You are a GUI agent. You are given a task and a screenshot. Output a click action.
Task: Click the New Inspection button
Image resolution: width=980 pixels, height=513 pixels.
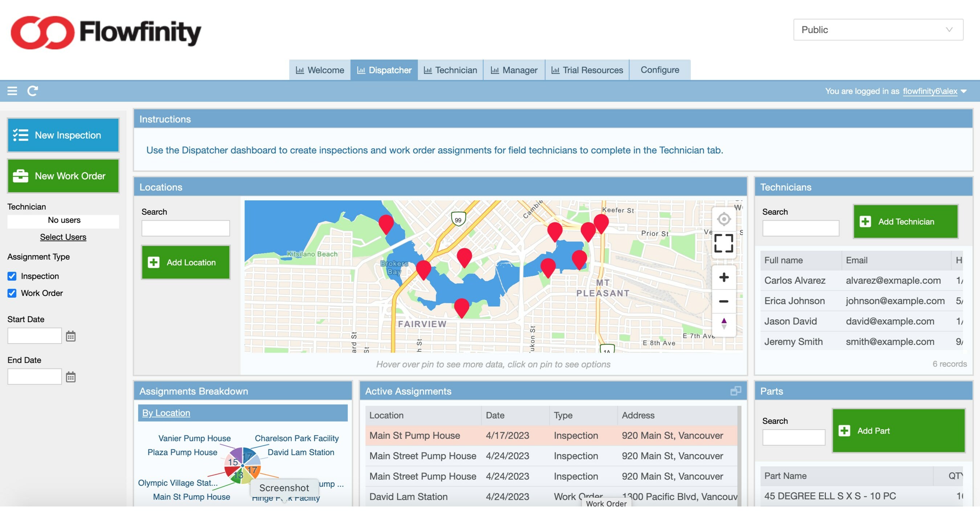pyautogui.click(x=64, y=135)
